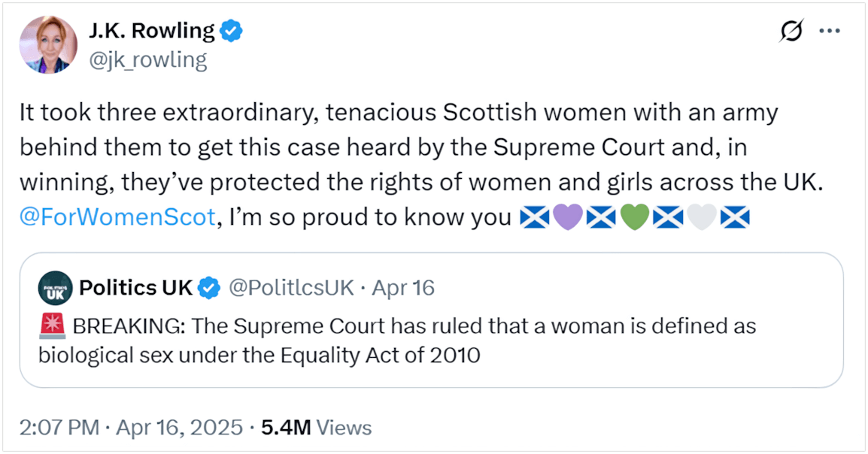Click the green heart emoji

pyautogui.click(x=634, y=219)
